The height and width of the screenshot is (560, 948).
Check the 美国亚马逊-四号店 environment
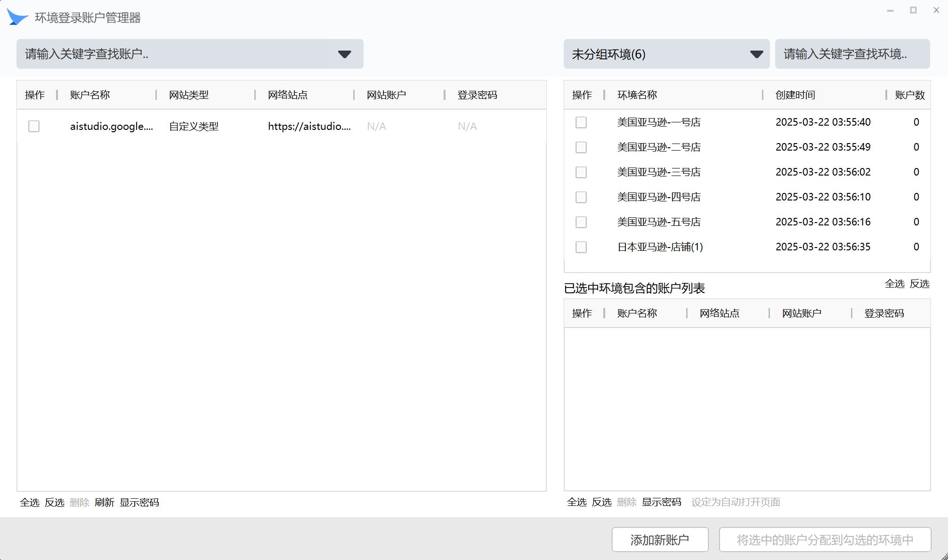click(x=581, y=197)
